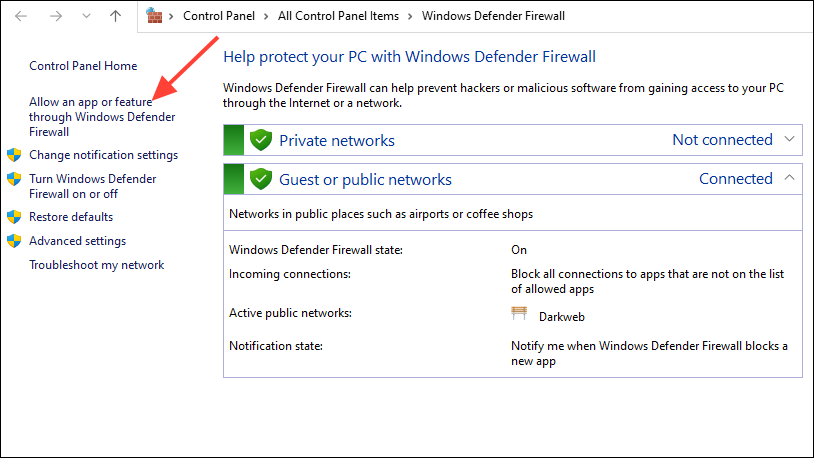Expand the Private networks section chevron
This screenshot has height=458, width=814.
click(x=790, y=140)
